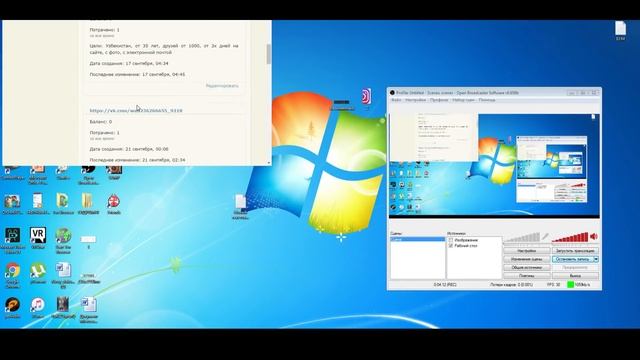Image resolution: width=640 pixels, height=360 pixels.
Task: Click the green bitrate indicator in OBS status bar
Action: [571, 284]
